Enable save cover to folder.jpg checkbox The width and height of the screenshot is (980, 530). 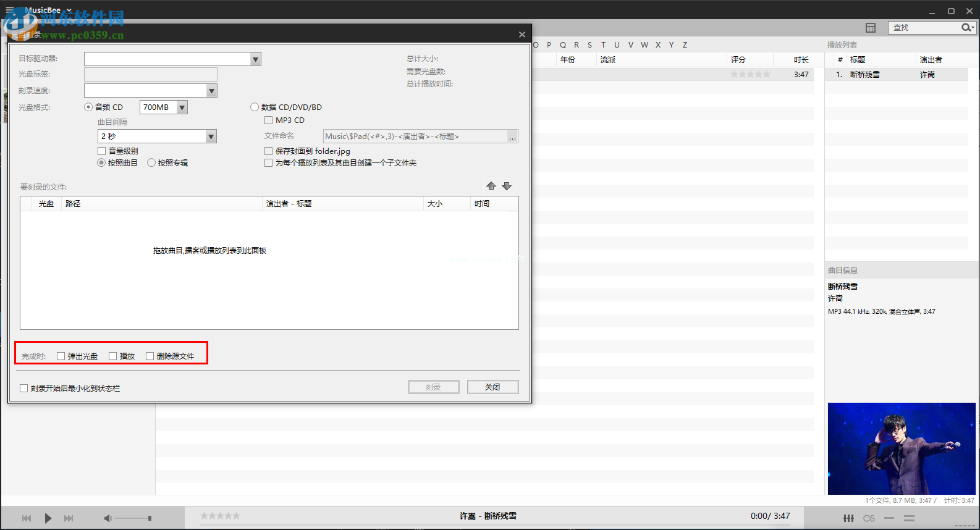tap(269, 151)
